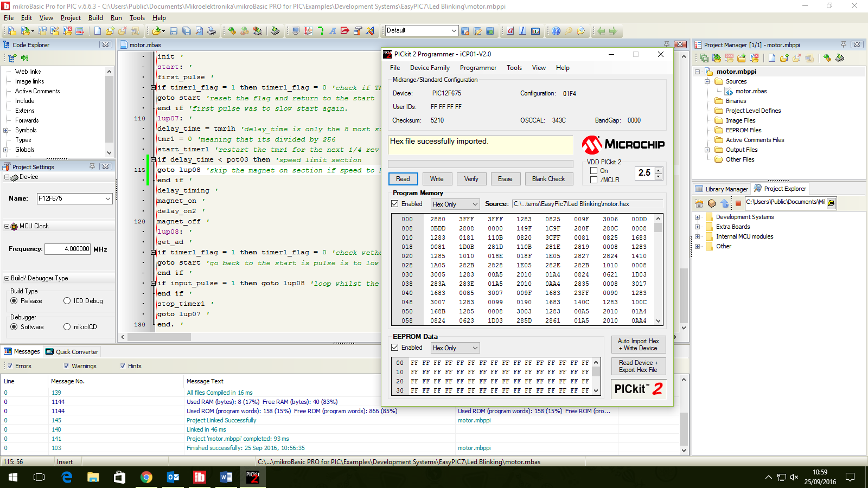Expand Development Systems in Project Explorer
The width and height of the screenshot is (868, 488).
point(698,217)
